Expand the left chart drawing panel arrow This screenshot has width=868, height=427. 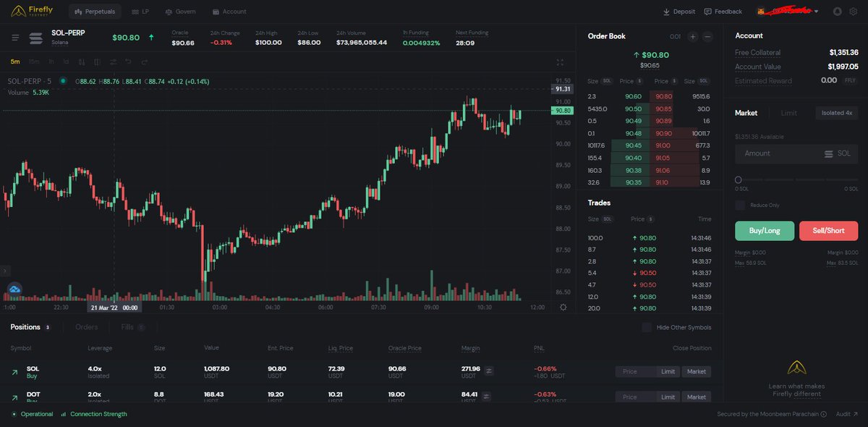pyautogui.click(x=5, y=271)
